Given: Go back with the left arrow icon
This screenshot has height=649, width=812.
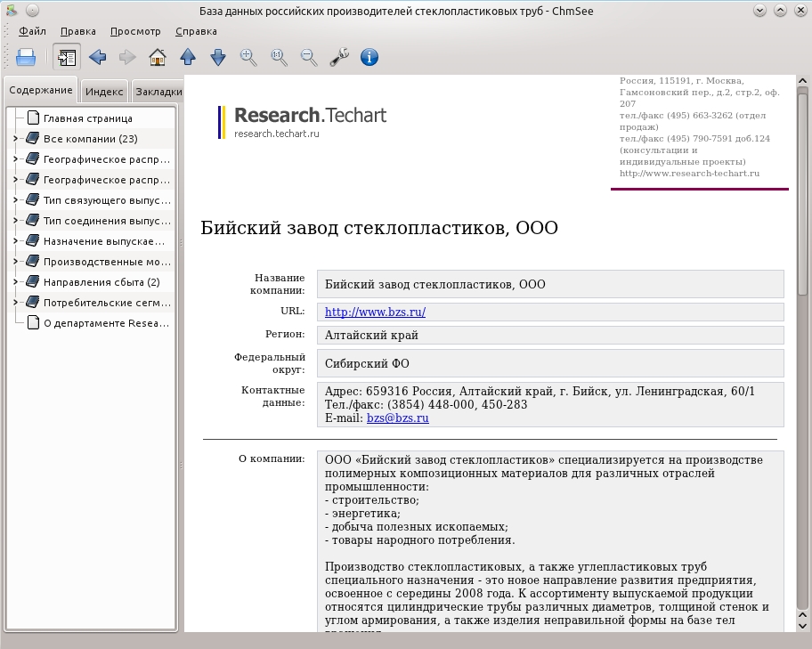Looking at the screenshot, I should pyautogui.click(x=97, y=57).
